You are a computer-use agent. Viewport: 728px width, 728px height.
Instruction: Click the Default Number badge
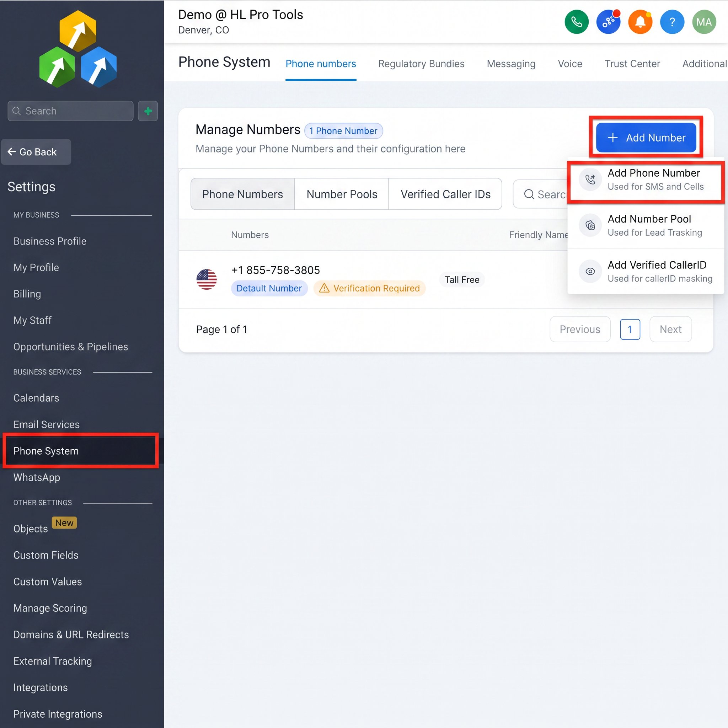[x=269, y=288]
